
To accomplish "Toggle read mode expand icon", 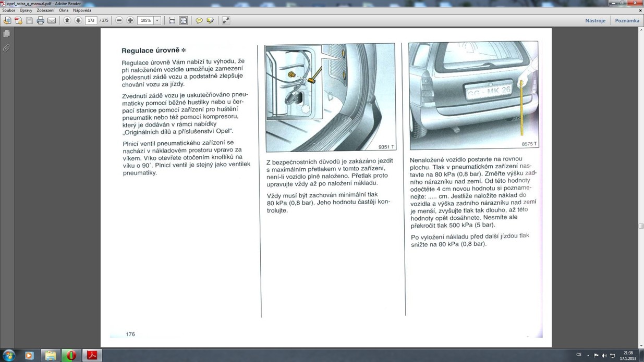I will tap(226, 20).
